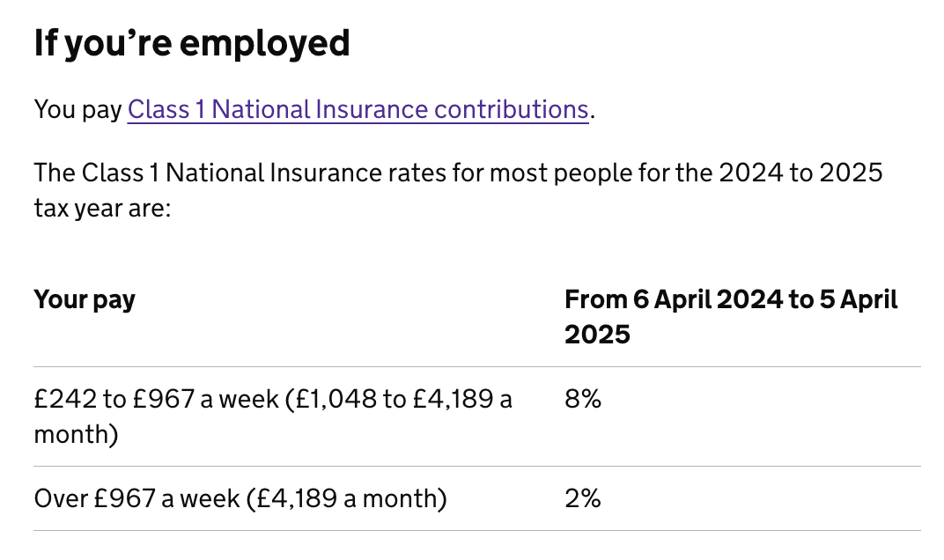Click the divider line under the table header
Screen dimensions: 944x560
pyautogui.click(x=476, y=366)
